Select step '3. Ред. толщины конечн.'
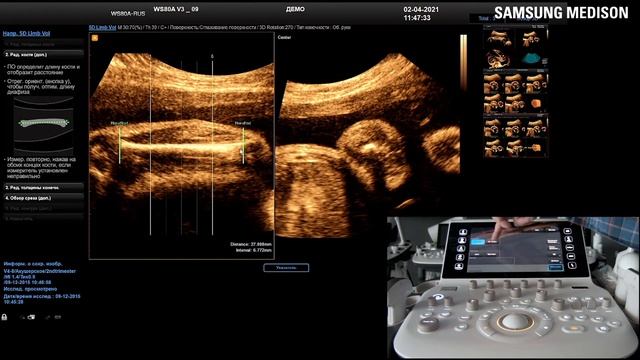This screenshot has width=640, height=360. pyautogui.click(x=43, y=188)
